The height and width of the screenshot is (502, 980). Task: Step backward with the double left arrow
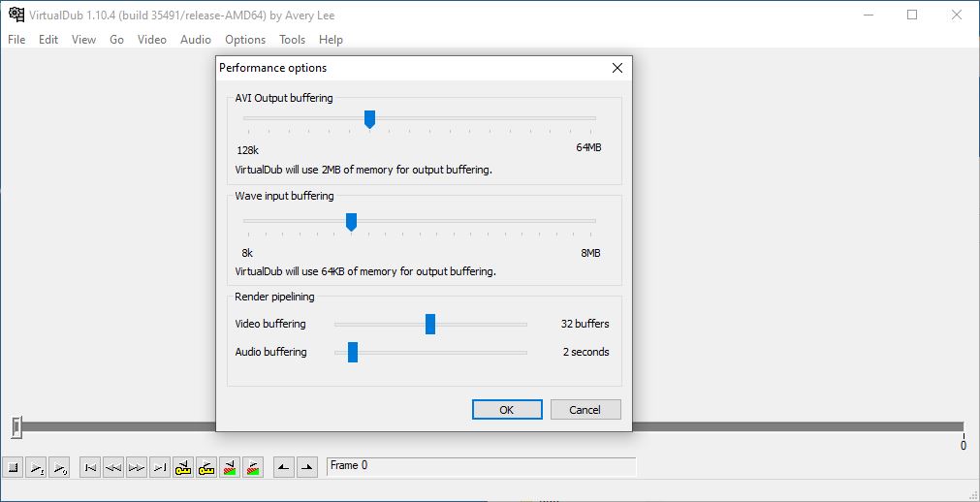pos(113,467)
